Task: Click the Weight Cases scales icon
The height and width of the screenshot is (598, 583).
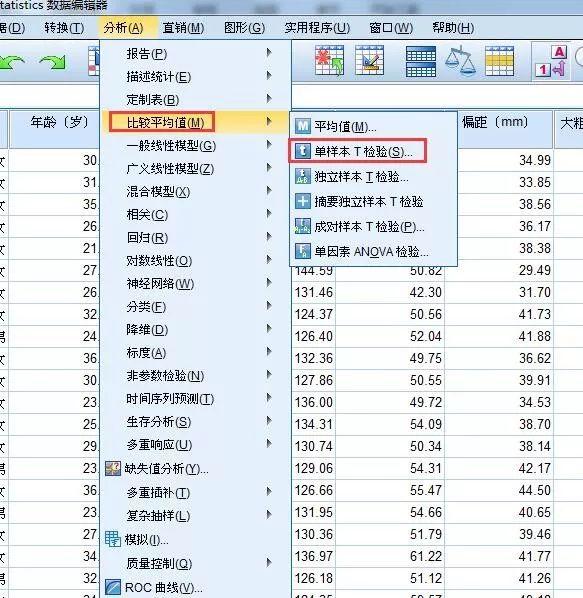Action: (x=460, y=60)
